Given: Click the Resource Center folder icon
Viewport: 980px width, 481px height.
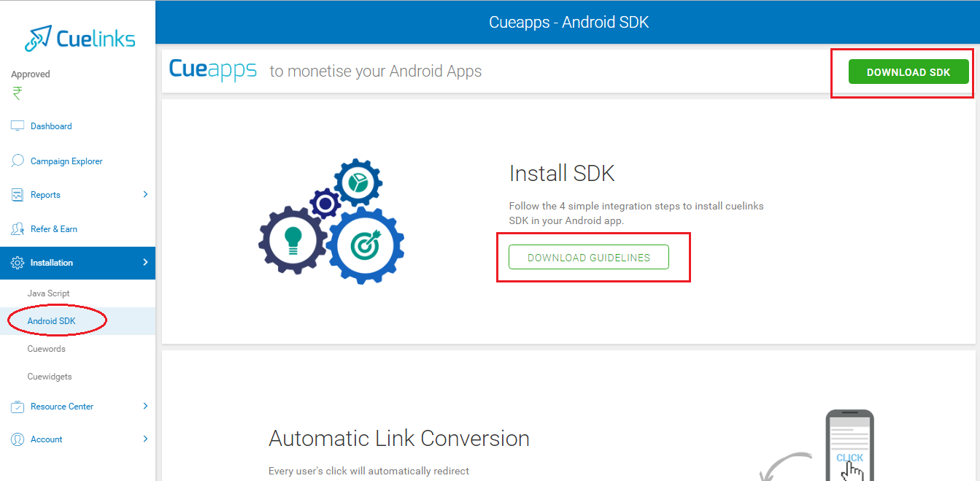Looking at the screenshot, I should tap(18, 407).
